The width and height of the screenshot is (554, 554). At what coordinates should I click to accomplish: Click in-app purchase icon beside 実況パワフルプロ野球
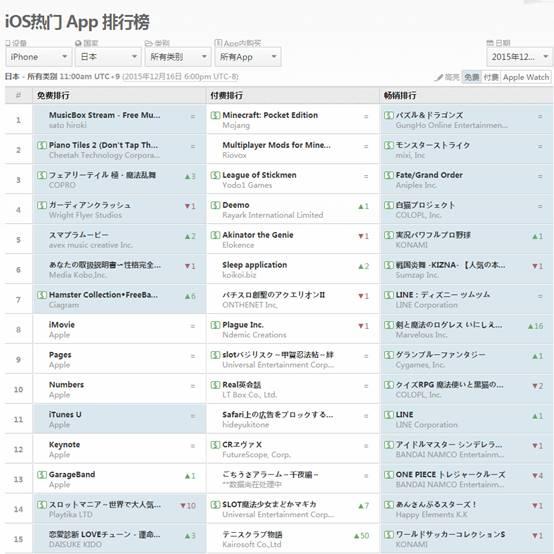[389, 235]
